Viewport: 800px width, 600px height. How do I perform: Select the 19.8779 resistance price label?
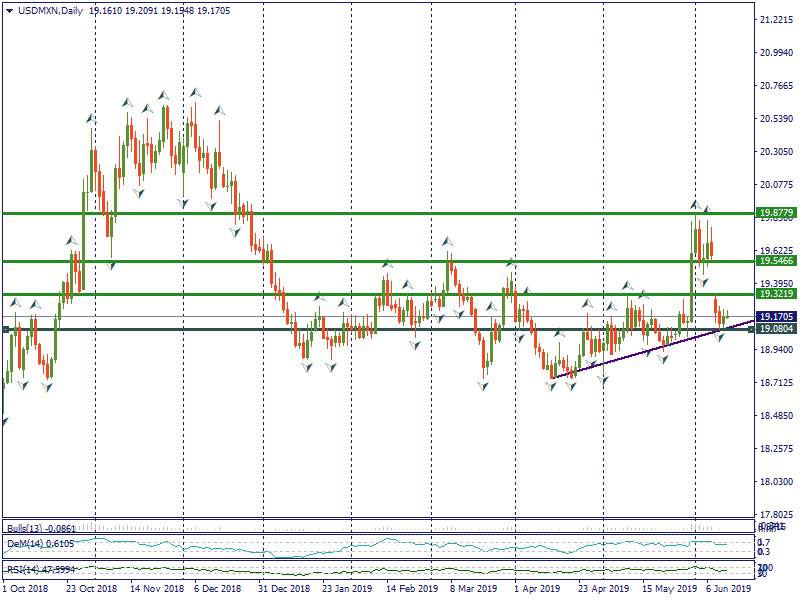(776, 213)
